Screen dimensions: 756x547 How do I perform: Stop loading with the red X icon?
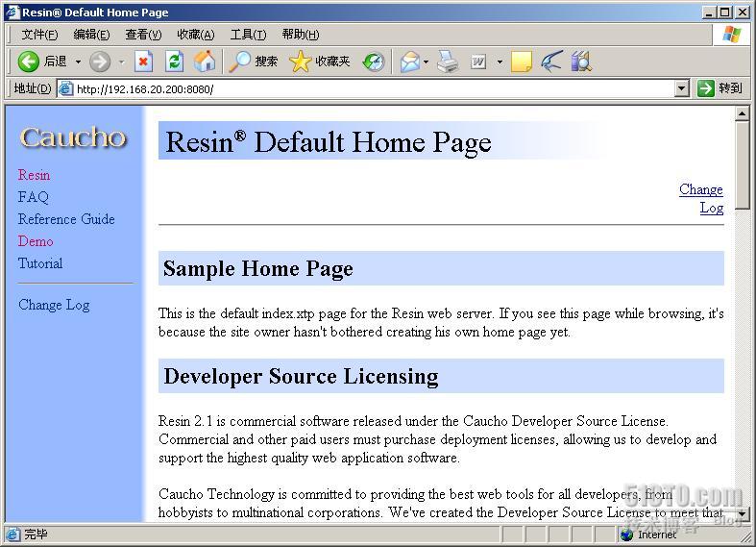143,62
